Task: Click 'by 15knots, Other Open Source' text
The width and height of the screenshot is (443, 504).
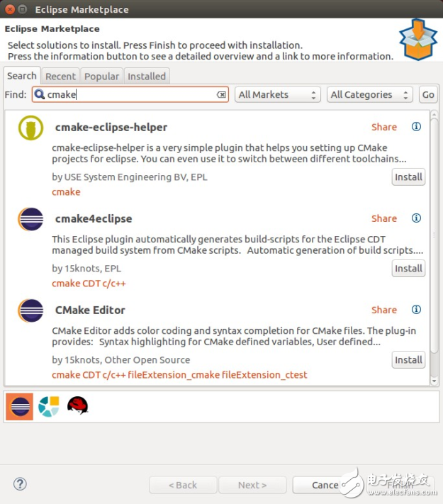Action: point(121,360)
